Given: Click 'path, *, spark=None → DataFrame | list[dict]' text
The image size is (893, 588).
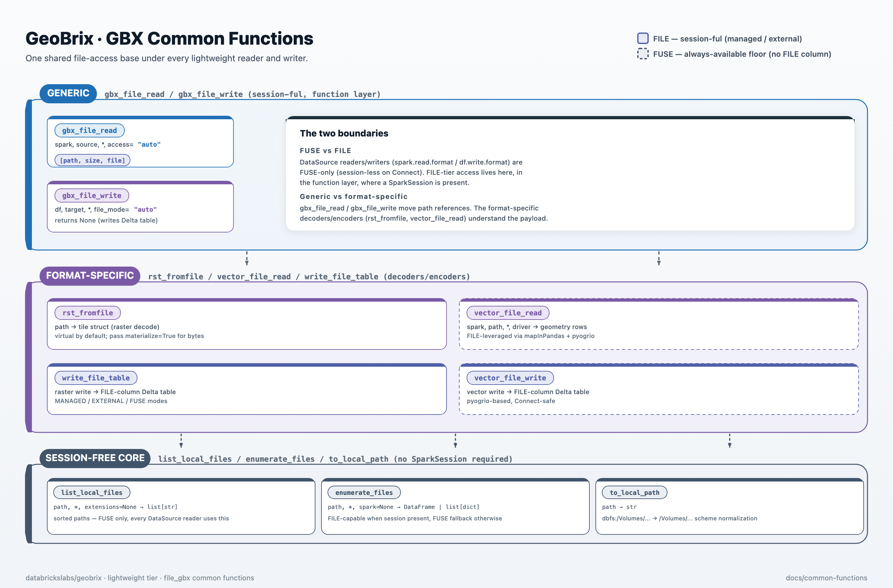Looking at the screenshot, I should (404, 507).
